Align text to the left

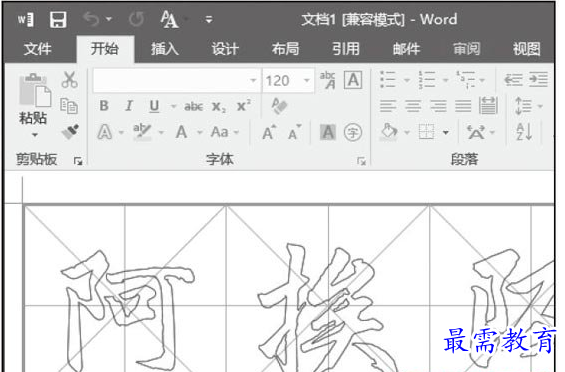tap(388, 106)
